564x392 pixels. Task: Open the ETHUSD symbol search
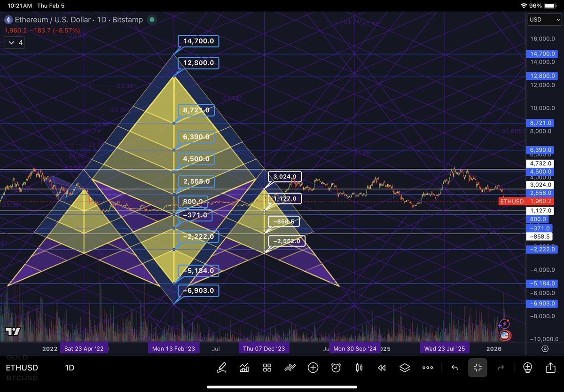point(22,368)
